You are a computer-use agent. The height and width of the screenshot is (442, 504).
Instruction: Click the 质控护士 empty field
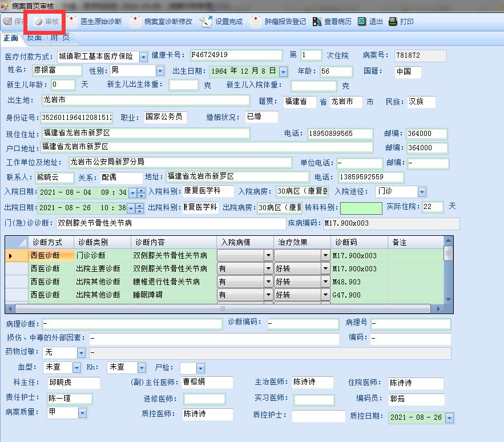(318, 416)
